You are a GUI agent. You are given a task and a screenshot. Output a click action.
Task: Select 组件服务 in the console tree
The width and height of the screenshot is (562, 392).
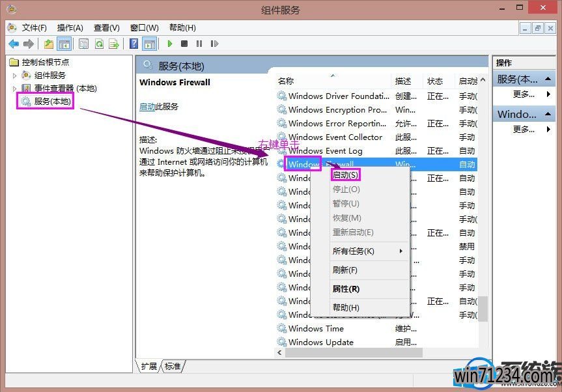click(50, 76)
